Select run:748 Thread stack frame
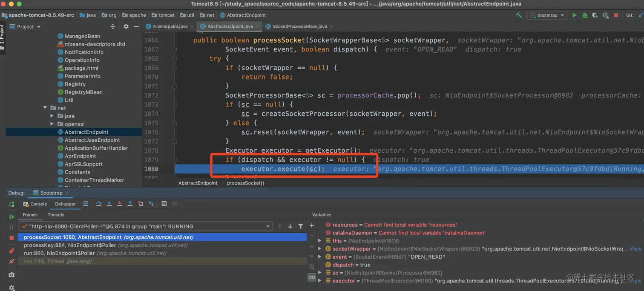Screen dimensions: 644x291 click(x=162, y=261)
